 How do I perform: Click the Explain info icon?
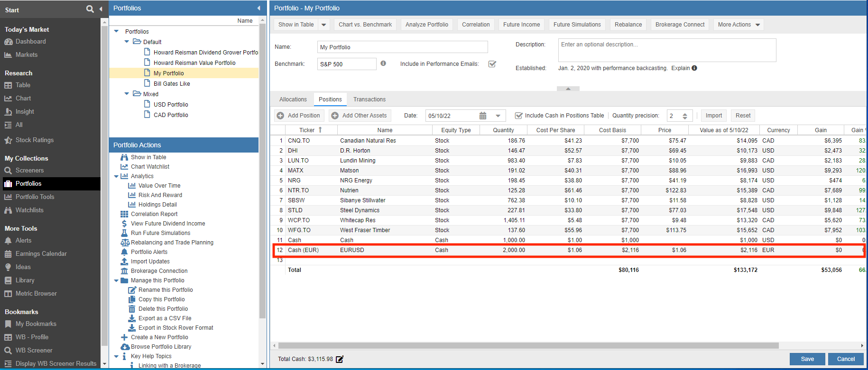pos(694,68)
